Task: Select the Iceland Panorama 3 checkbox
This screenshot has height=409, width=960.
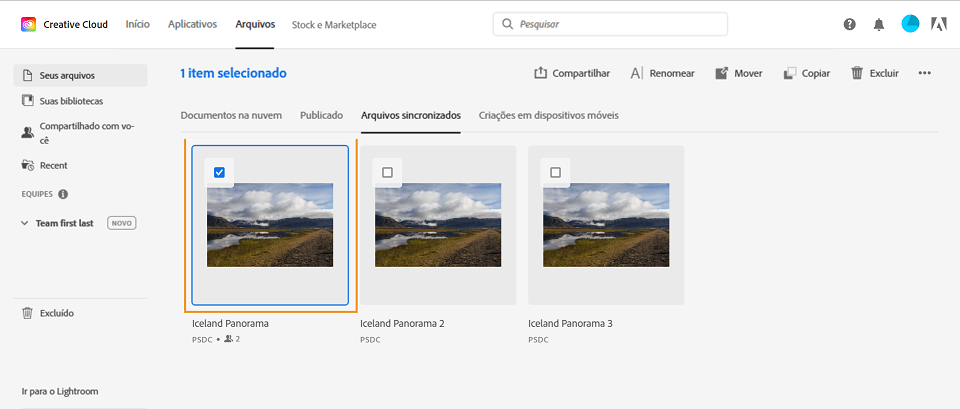Action: [x=556, y=172]
